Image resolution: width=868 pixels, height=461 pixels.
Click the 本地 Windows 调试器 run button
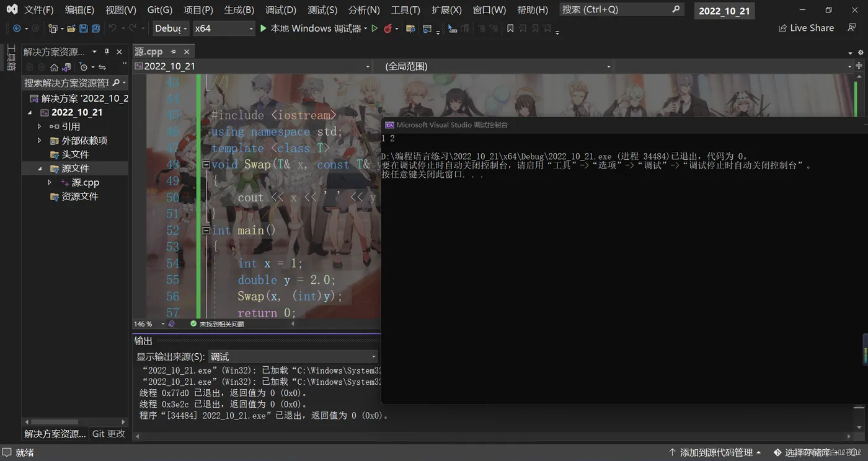point(310,29)
